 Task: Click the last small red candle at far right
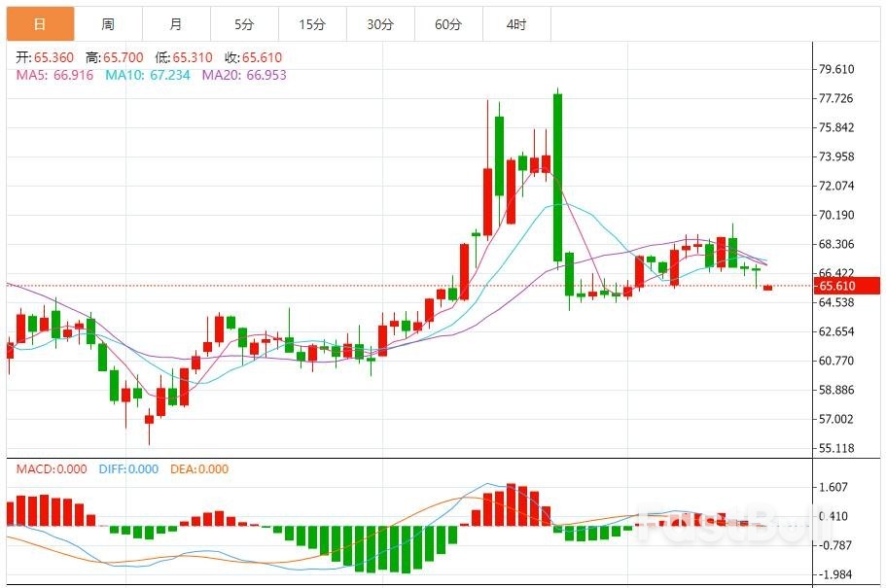coord(767,288)
